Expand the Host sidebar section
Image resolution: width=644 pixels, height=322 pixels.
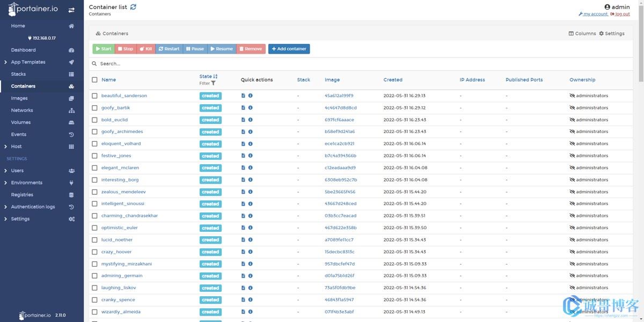pos(16,147)
